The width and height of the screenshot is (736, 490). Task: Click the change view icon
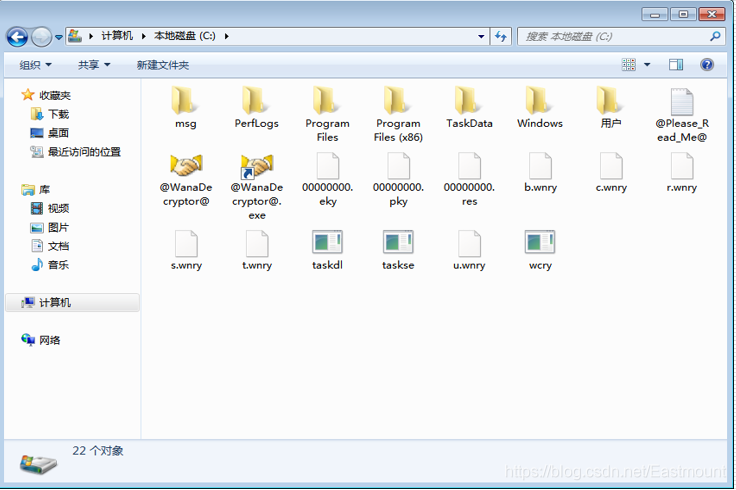pyautogui.click(x=629, y=64)
